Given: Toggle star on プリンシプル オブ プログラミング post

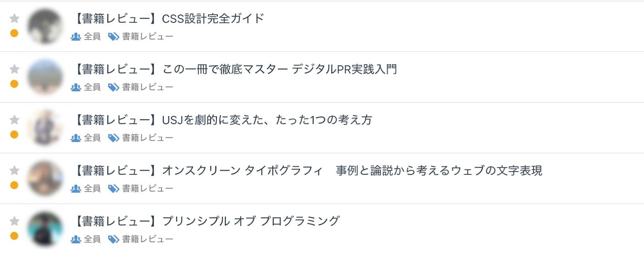Looking at the screenshot, I should (15, 221).
